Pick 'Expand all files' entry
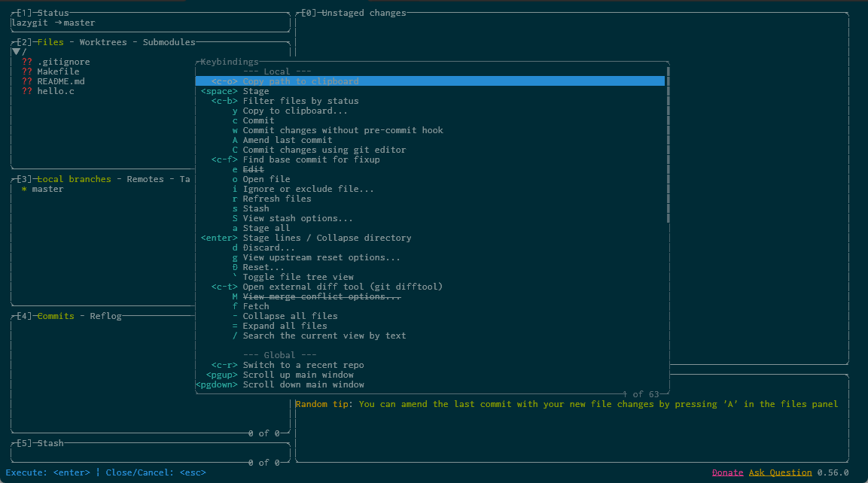 285,326
